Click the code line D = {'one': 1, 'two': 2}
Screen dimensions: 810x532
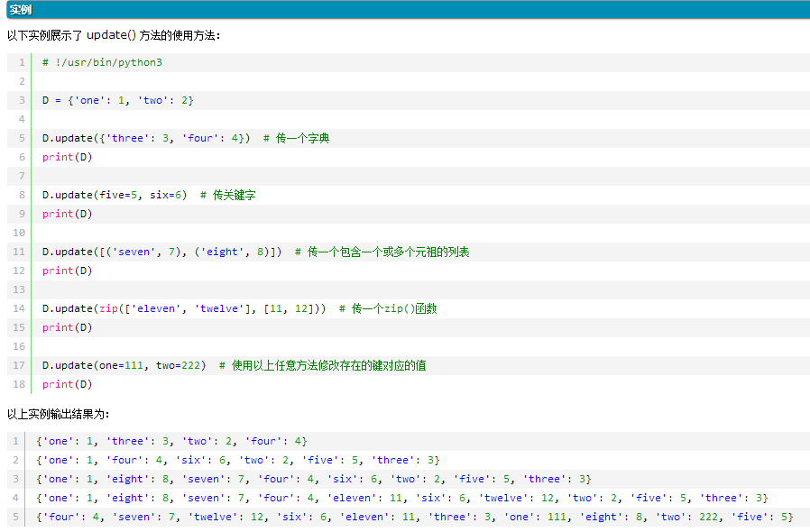pos(118,100)
